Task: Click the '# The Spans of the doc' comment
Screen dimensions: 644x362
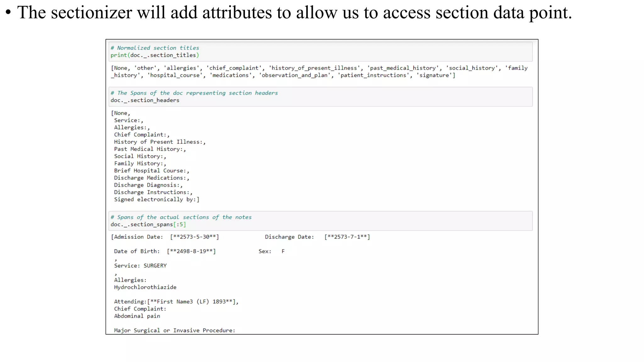Action: [x=194, y=93]
